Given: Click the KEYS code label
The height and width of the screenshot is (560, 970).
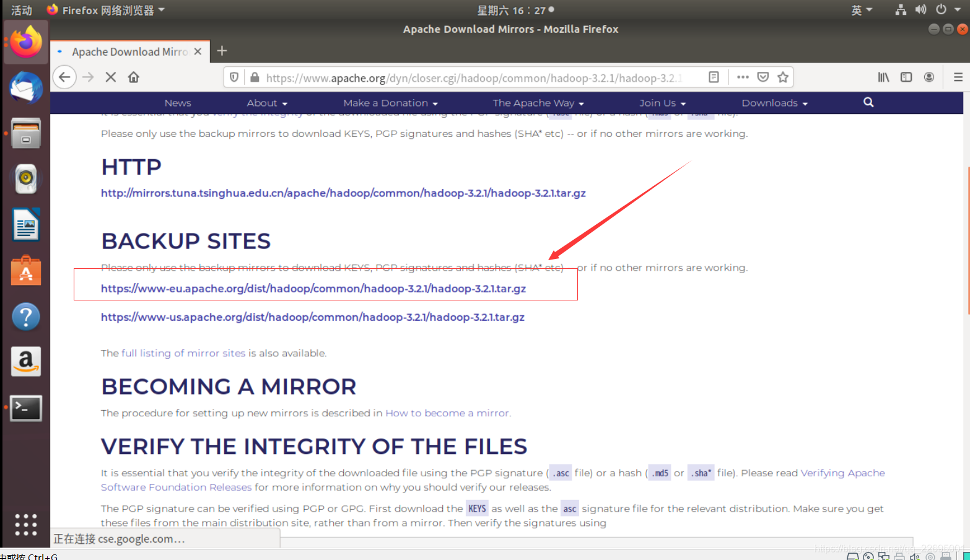Looking at the screenshot, I should click(477, 509).
